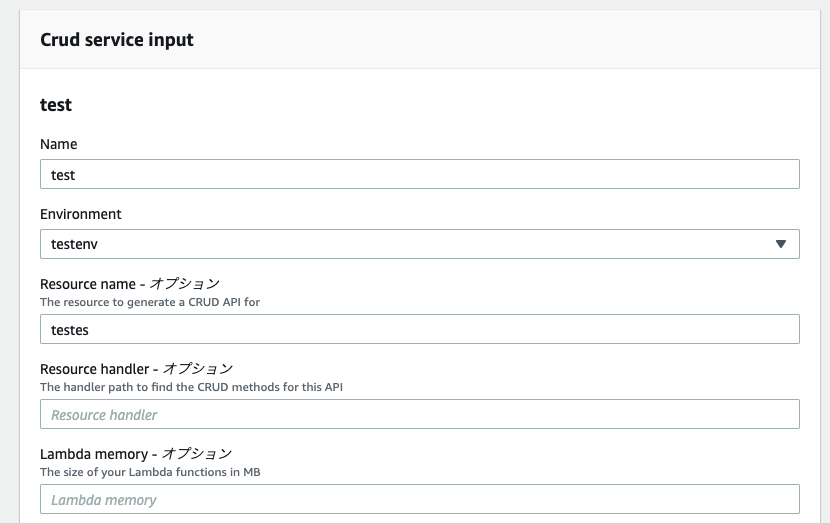Click the Lambda memory input box
Image resolution: width=830 pixels, height=523 pixels.
(x=420, y=499)
